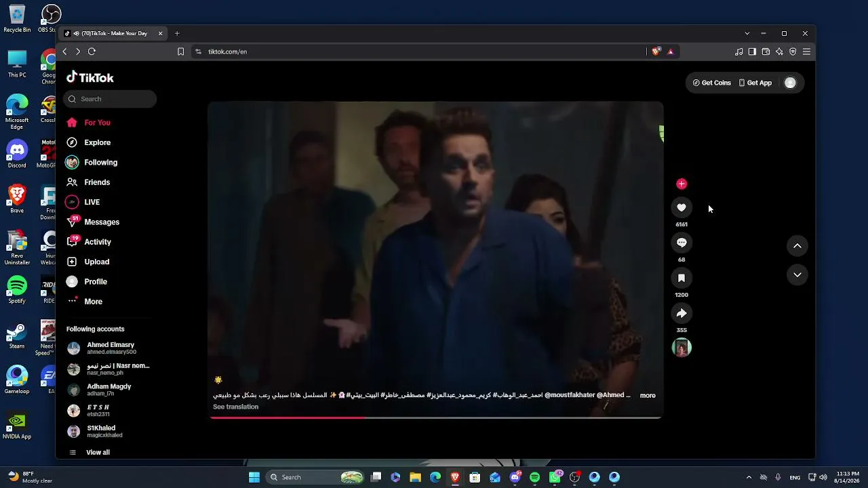The width and height of the screenshot is (868, 488).
Task: Open the Explore page
Action: coord(88,142)
